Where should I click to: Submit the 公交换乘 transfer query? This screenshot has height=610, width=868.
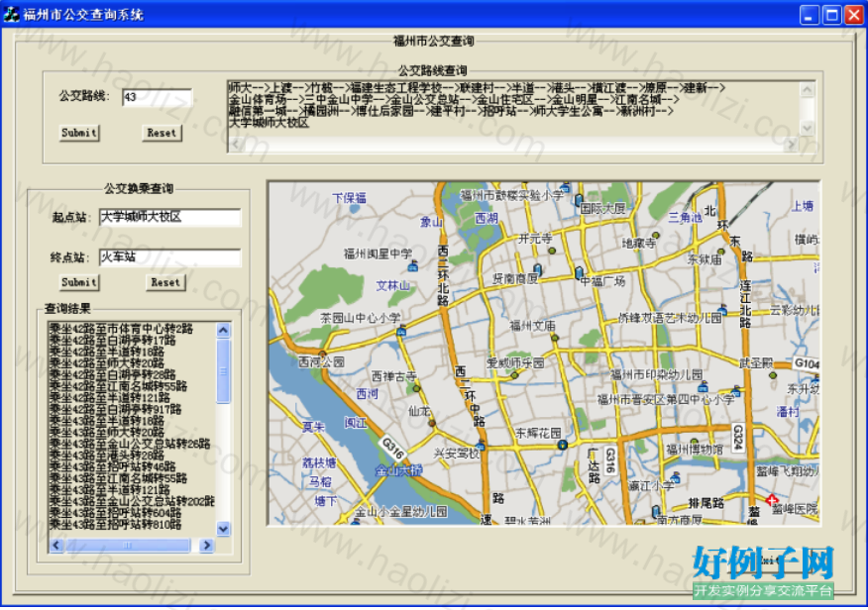[x=79, y=282]
